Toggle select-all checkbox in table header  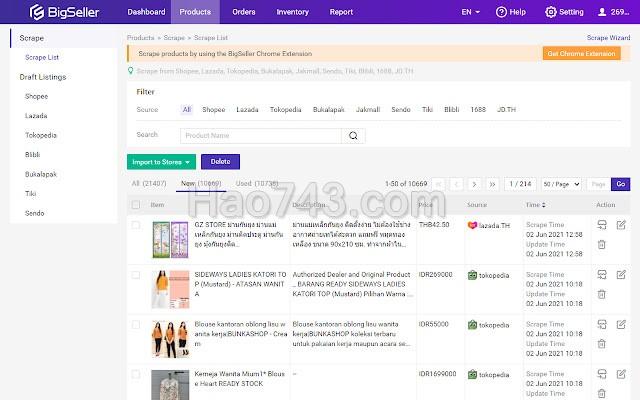(x=136, y=204)
